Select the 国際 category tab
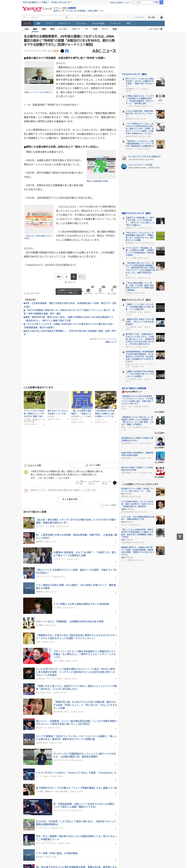 pyautogui.click(x=44, y=29)
